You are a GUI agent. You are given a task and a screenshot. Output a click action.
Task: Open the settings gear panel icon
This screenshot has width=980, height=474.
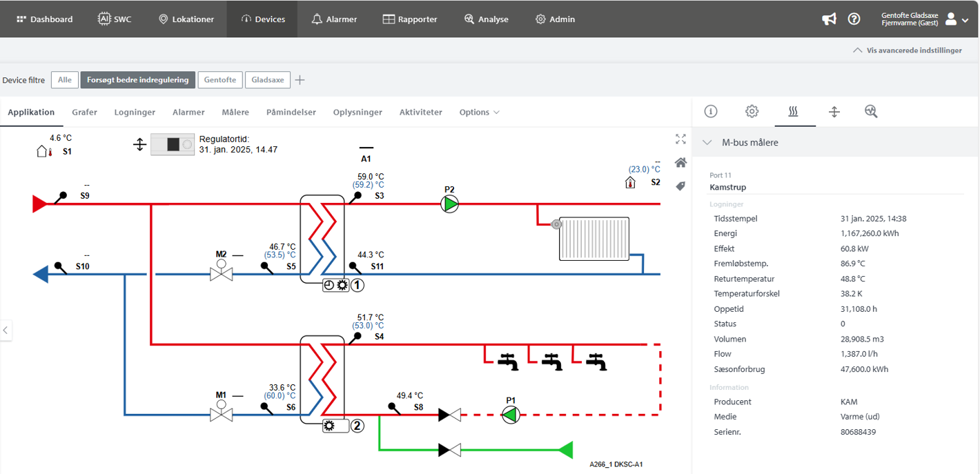click(752, 112)
